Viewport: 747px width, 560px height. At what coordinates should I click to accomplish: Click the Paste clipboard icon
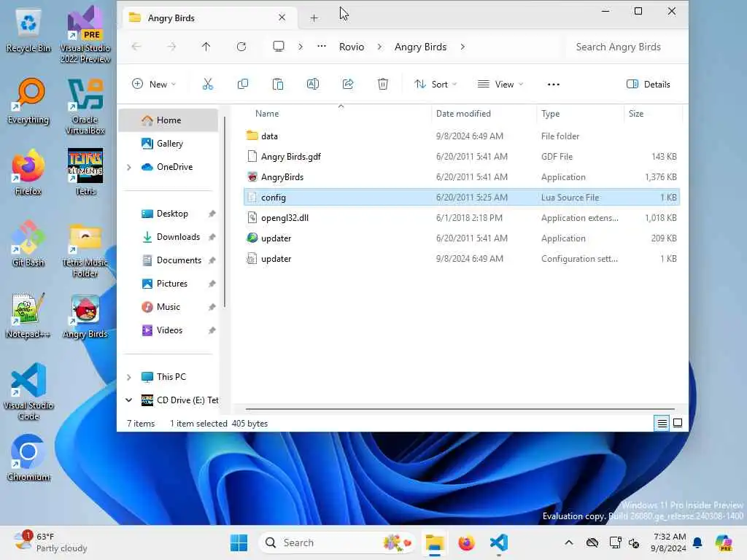(x=278, y=85)
